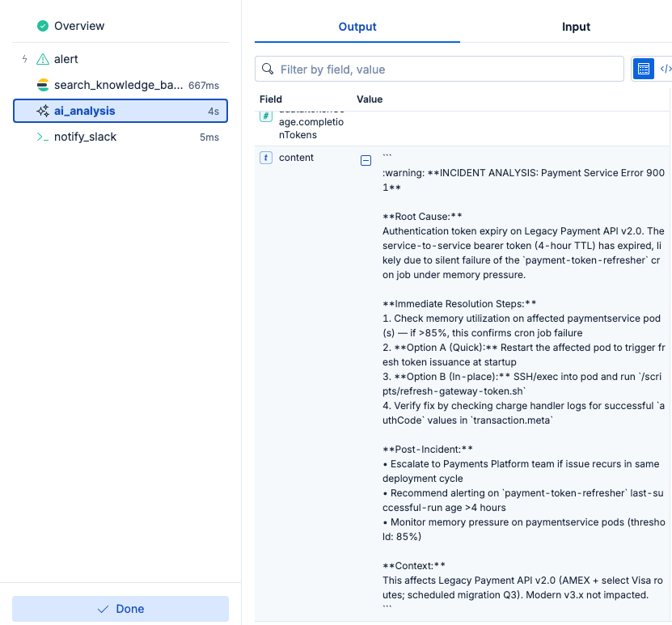Click the console icon beside notify_slack

[43, 137]
